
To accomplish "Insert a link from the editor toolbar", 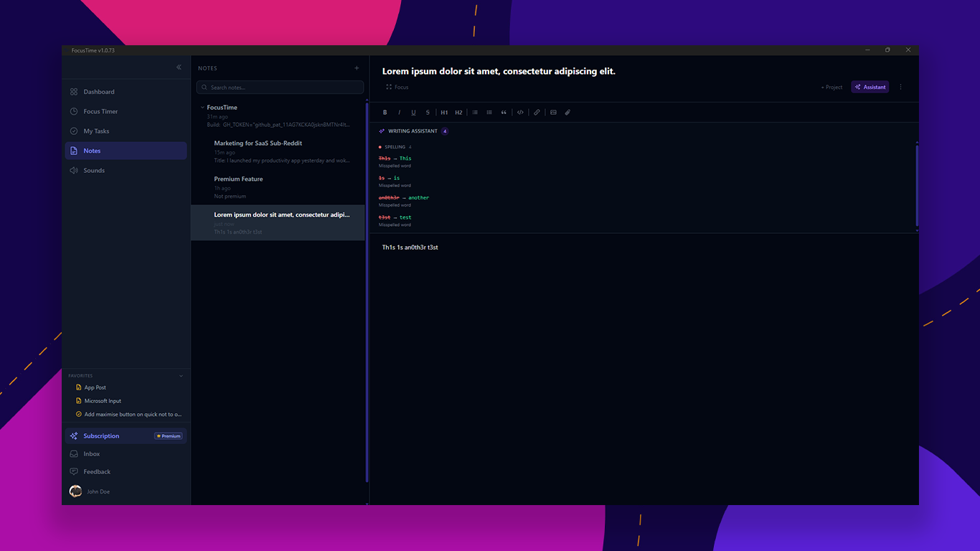I will [x=537, y=113].
